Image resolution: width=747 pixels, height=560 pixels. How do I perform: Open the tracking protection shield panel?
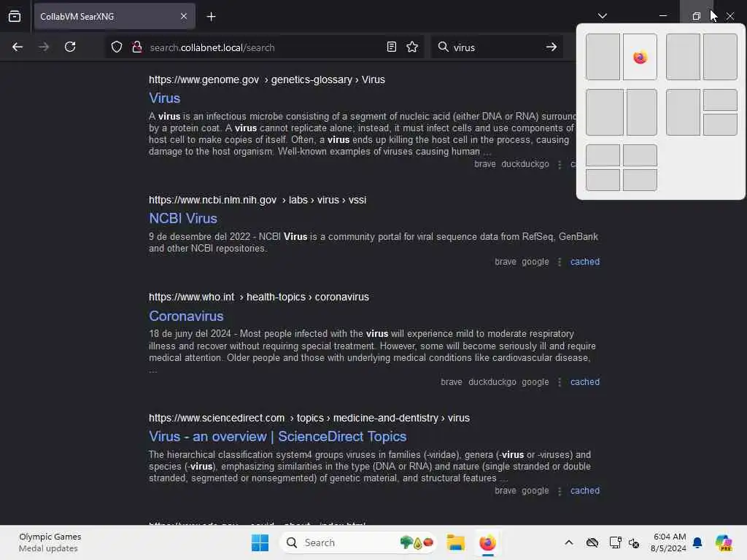click(x=117, y=47)
